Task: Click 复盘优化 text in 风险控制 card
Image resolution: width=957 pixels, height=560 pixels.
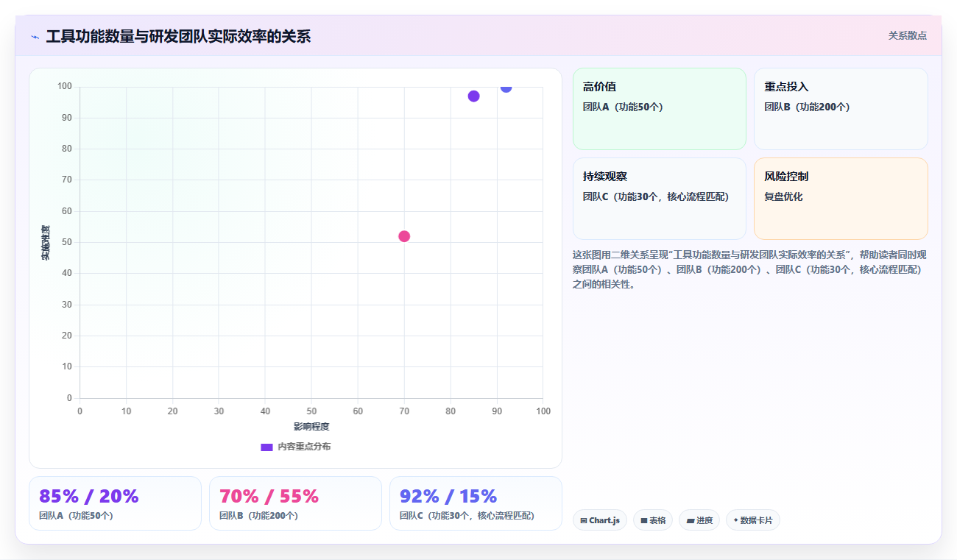Action: pyautogui.click(x=783, y=196)
